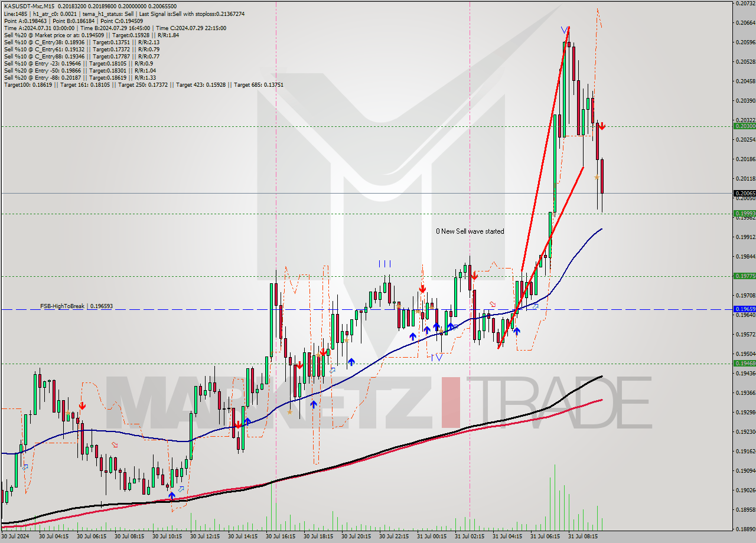The height and width of the screenshot is (543, 756).
Task: Click the '31 Jul 02:15' time axis label
Action: tap(470, 537)
